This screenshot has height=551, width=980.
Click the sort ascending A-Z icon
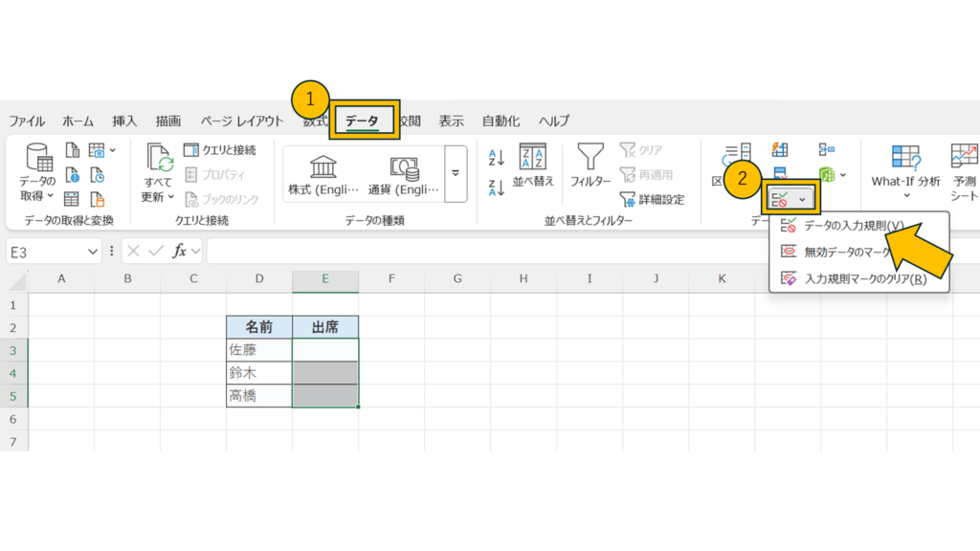(496, 157)
